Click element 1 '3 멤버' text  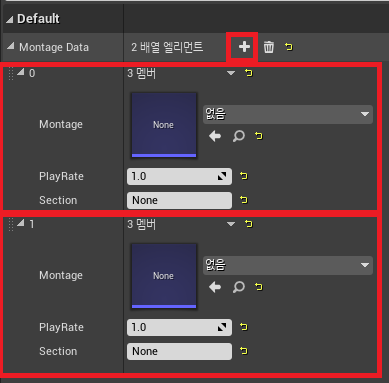click(142, 224)
